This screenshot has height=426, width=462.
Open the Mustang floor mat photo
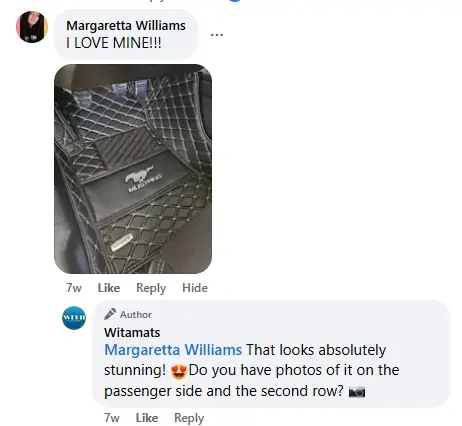(x=133, y=169)
